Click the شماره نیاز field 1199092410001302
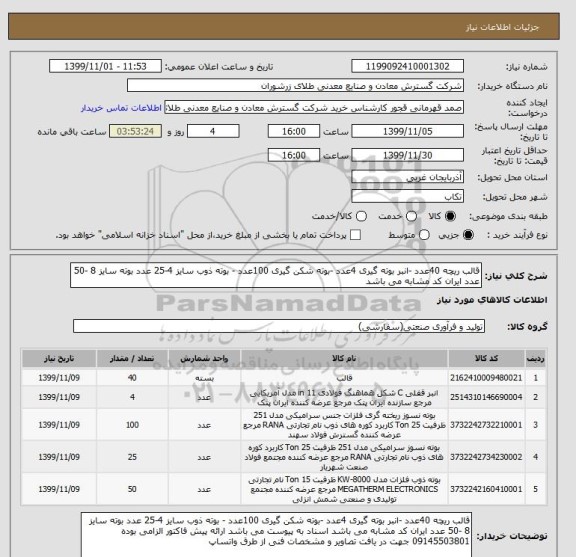 [407, 67]
